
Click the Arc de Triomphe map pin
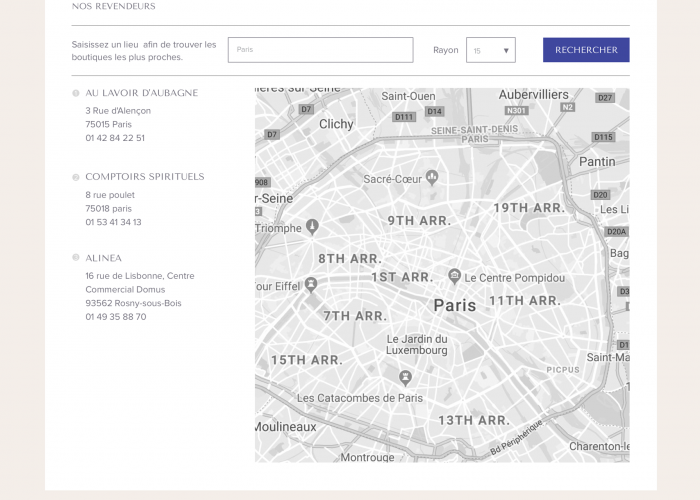point(312,226)
